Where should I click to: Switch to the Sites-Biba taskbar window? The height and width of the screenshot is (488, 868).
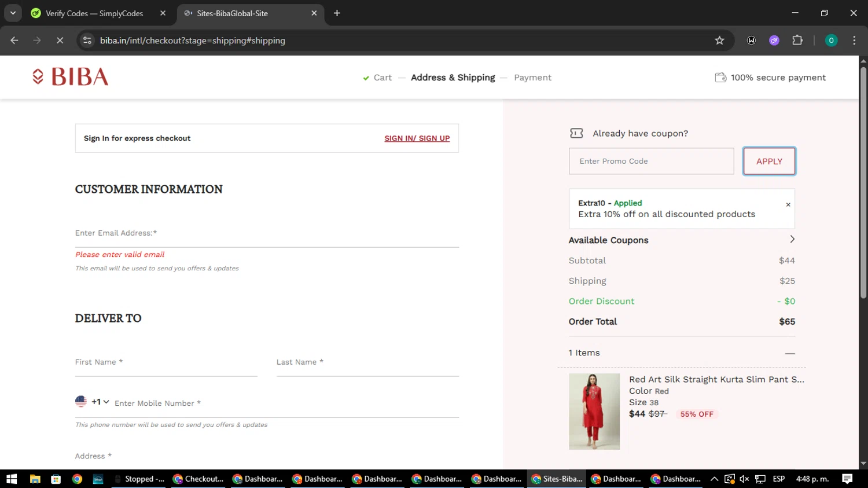coord(557,479)
